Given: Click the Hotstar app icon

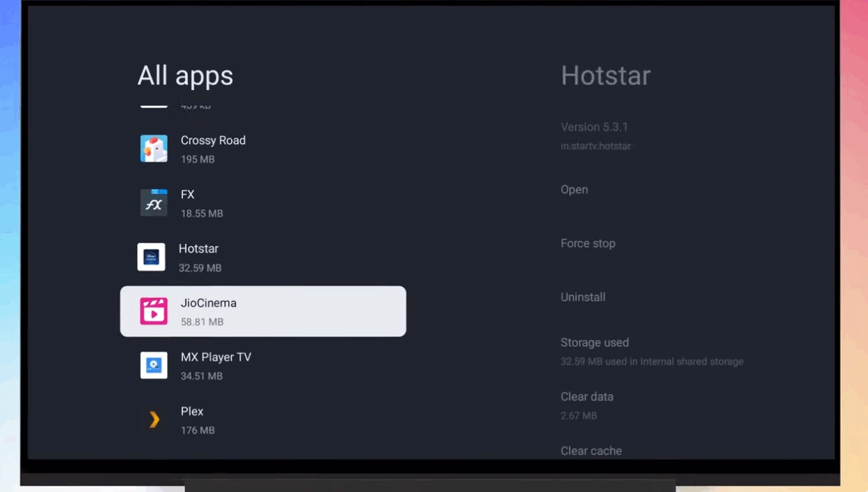Looking at the screenshot, I should (152, 258).
